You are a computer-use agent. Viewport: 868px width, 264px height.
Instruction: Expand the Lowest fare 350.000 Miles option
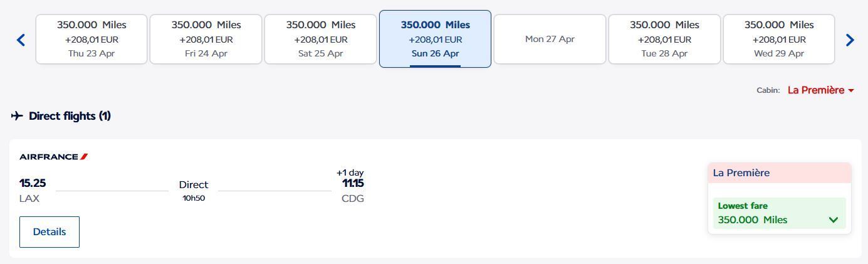coord(833,220)
